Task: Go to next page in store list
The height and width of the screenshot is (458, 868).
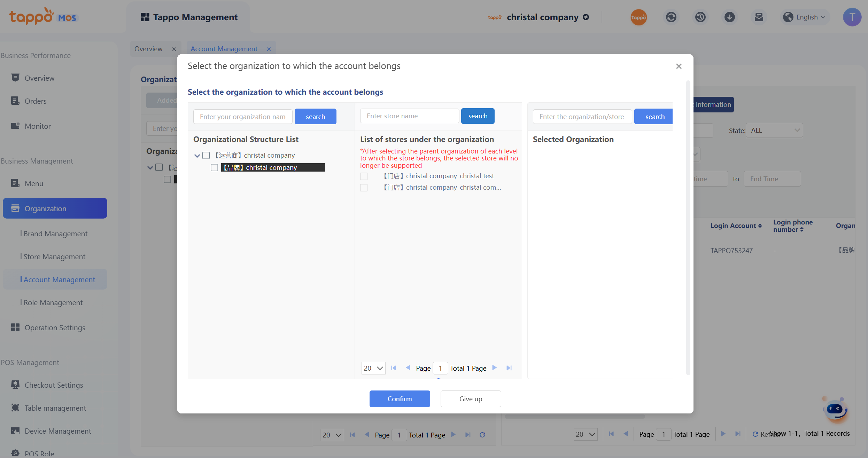Action: (x=494, y=368)
